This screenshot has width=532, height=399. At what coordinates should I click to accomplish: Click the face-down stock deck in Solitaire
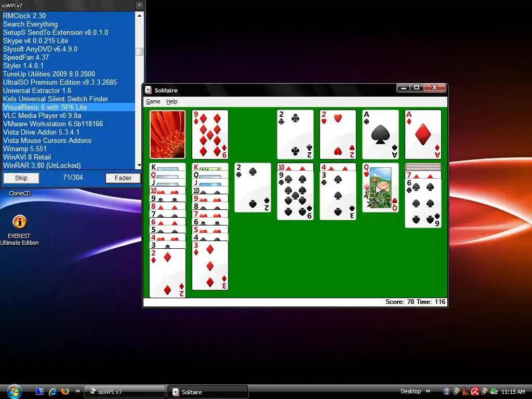(x=168, y=135)
